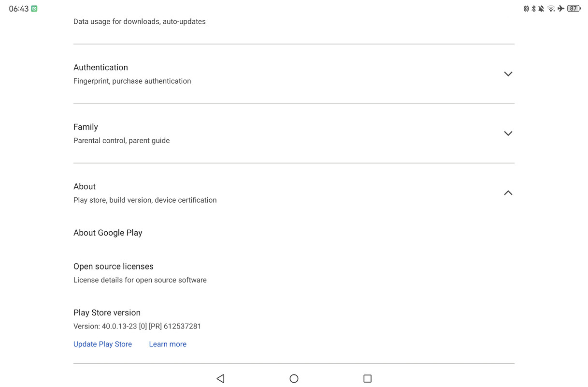Tap the battery indicator in status bar

pyautogui.click(x=574, y=8)
